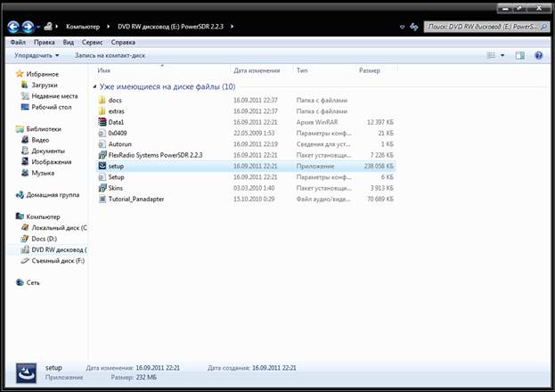Click Запись на компакт-диск button
Screen dimensions: 555x392
point(110,55)
